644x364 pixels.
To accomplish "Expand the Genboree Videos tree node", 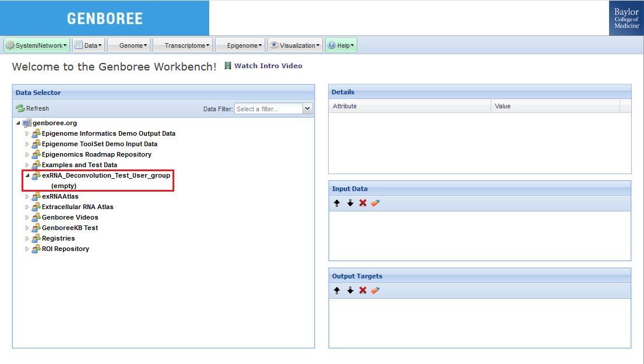I will (x=27, y=218).
